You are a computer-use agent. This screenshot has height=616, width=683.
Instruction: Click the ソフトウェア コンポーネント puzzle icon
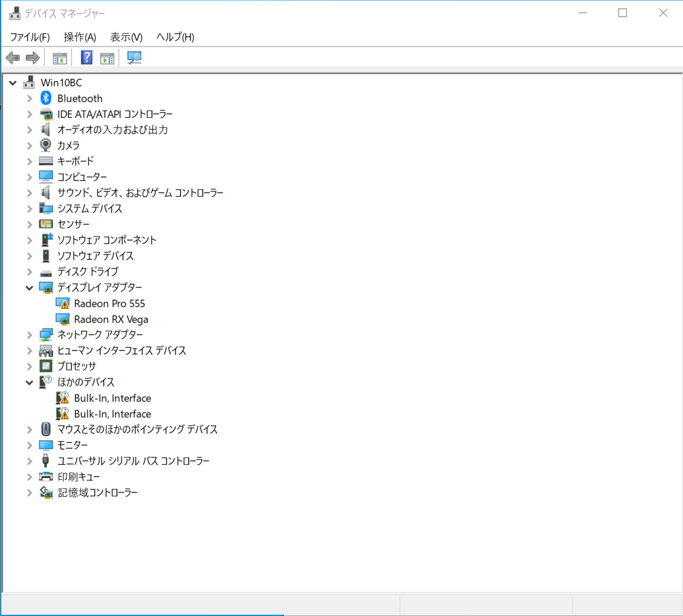point(47,240)
